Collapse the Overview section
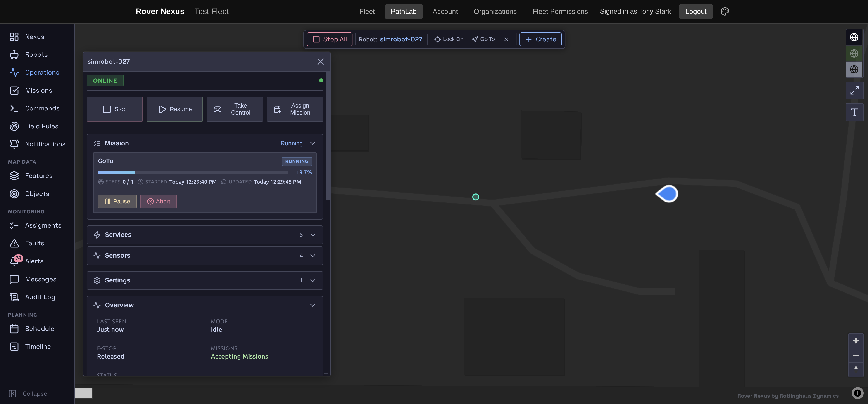Image resolution: width=868 pixels, height=404 pixels. 313,305
